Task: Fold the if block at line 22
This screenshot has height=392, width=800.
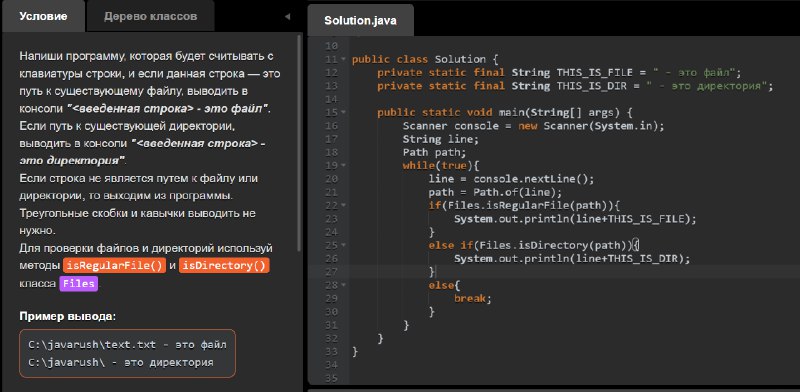Action: pyautogui.click(x=343, y=205)
